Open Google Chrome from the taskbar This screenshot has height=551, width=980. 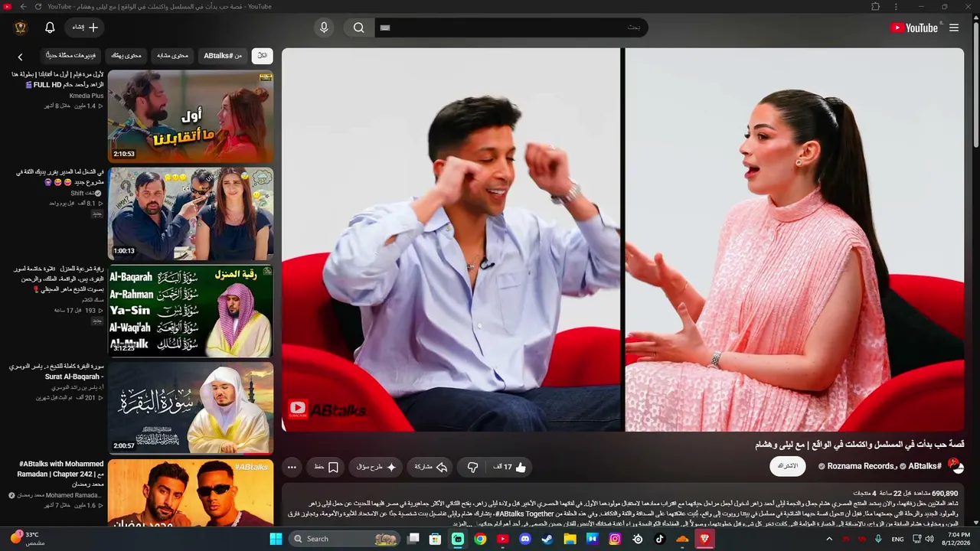(x=480, y=539)
